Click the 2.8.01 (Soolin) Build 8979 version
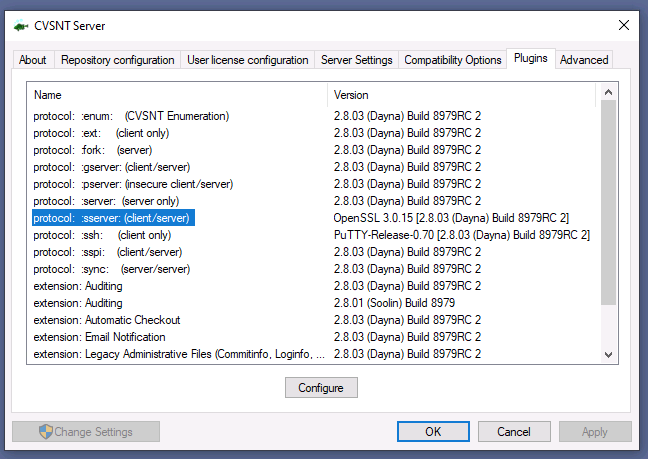The height and width of the screenshot is (459, 648). click(x=394, y=303)
